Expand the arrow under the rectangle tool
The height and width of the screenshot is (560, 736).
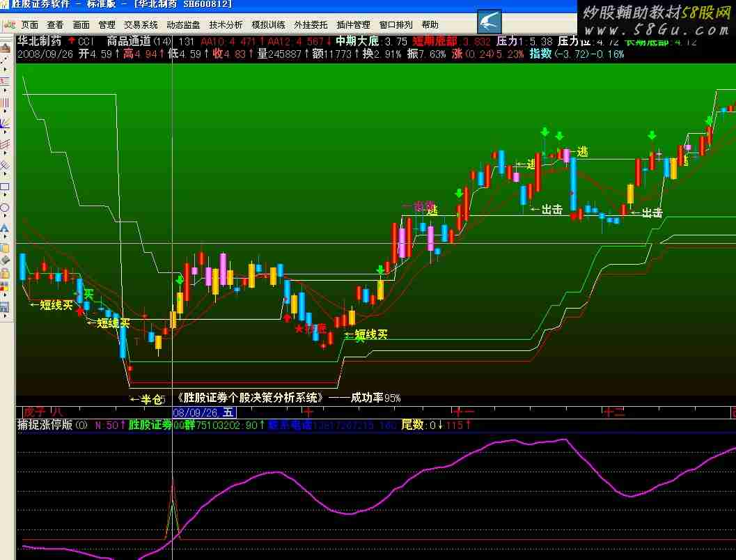pos(5,194)
